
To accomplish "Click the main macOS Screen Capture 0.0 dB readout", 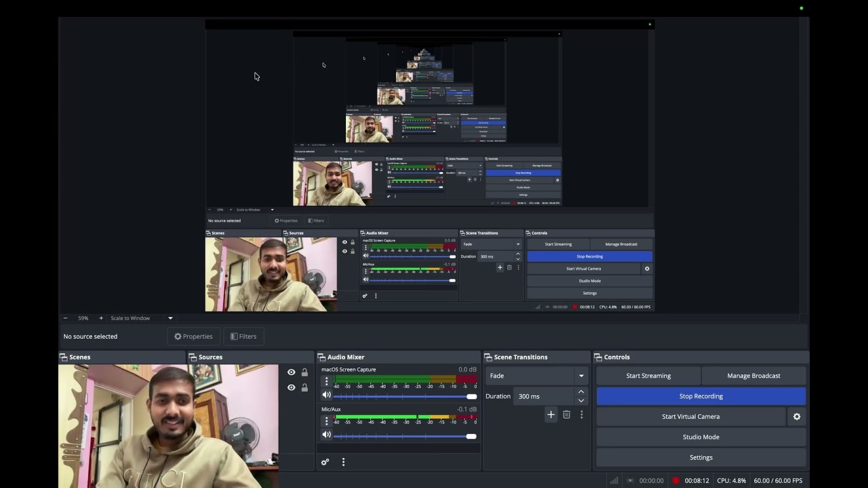I will click(467, 369).
